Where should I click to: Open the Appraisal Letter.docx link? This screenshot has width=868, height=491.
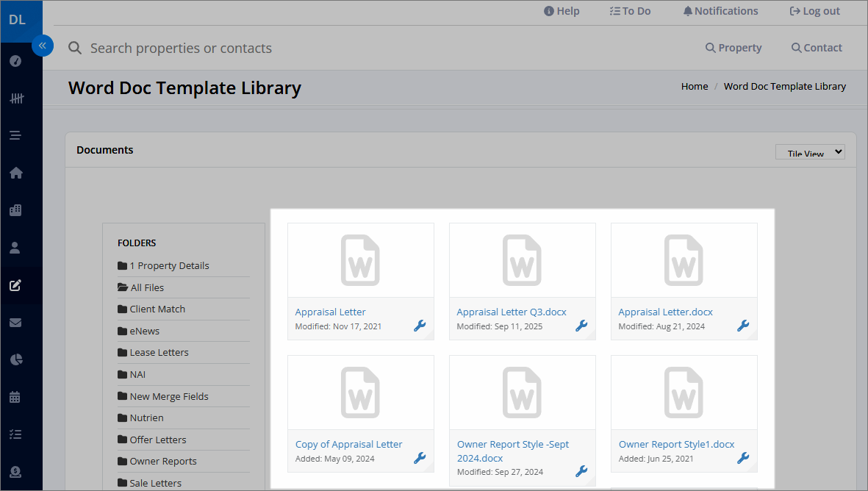click(x=665, y=312)
